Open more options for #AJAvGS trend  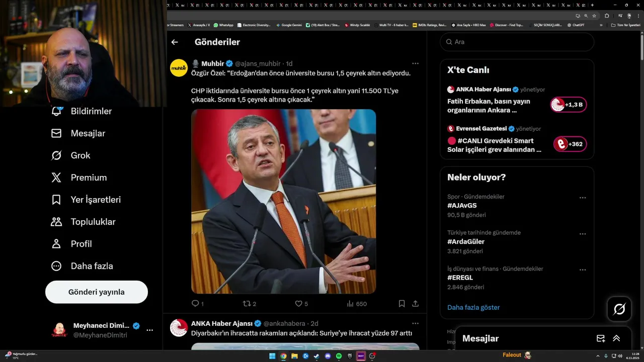click(583, 198)
